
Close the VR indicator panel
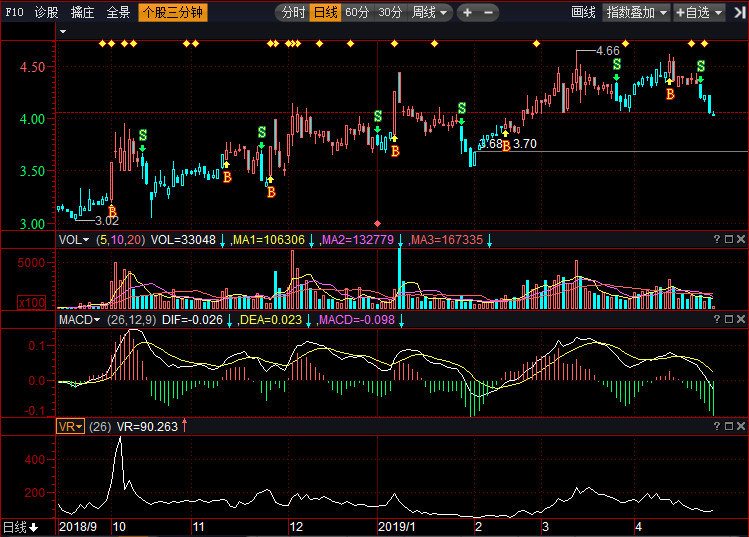(x=741, y=426)
